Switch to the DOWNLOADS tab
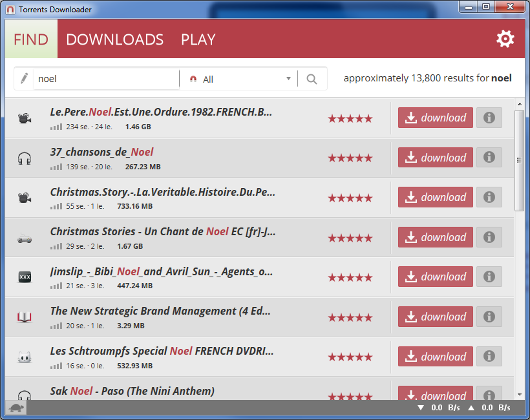The height and width of the screenshot is (420, 530). pyautogui.click(x=114, y=39)
